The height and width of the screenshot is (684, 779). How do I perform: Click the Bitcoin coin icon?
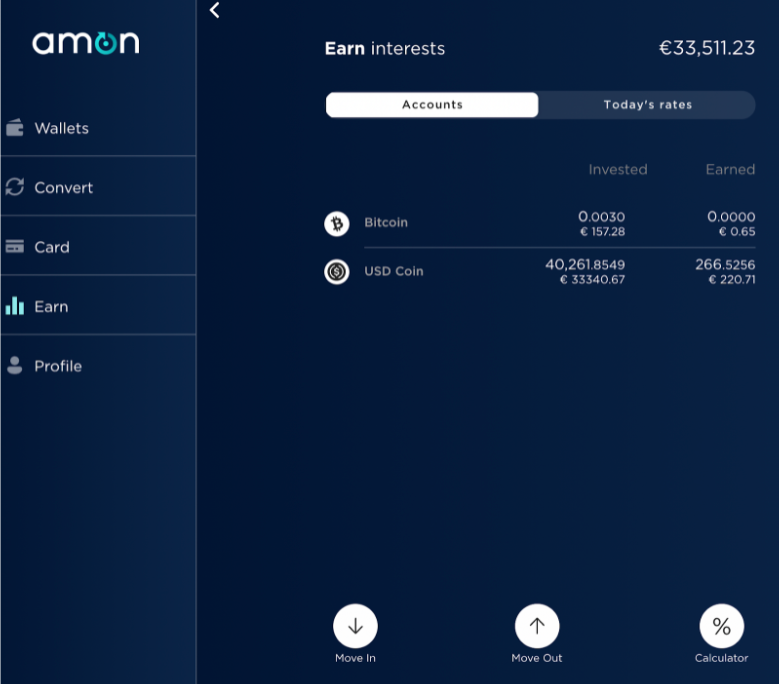point(337,224)
